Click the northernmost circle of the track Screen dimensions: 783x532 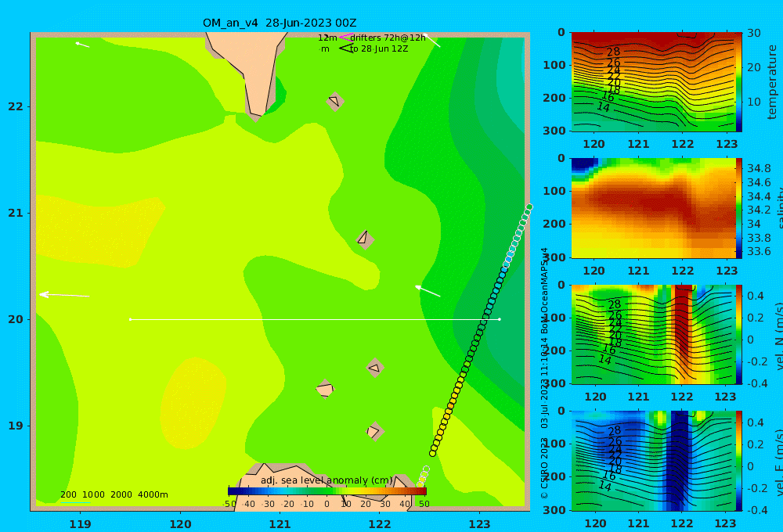pos(529,207)
